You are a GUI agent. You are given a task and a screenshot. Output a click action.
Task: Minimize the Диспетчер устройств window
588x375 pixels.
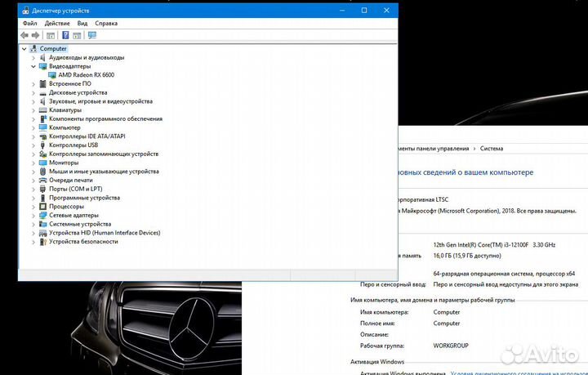click(x=342, y=11)
